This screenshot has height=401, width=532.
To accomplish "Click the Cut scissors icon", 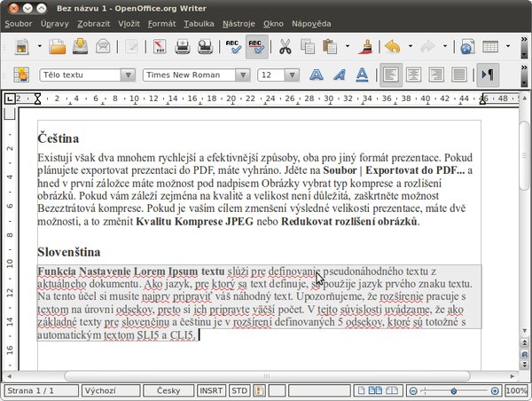I will 286,47.
